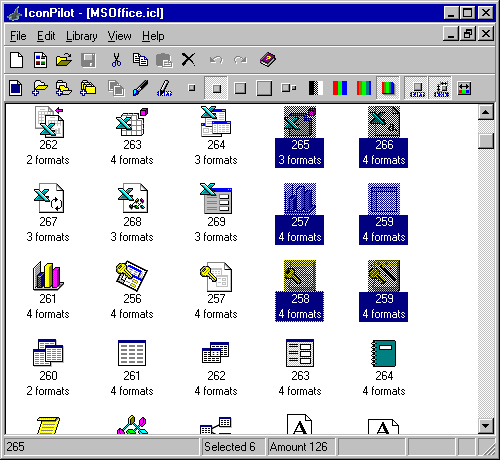
Task: Select form icon 263 with 4 formats
Action: [x=300, y=367]
